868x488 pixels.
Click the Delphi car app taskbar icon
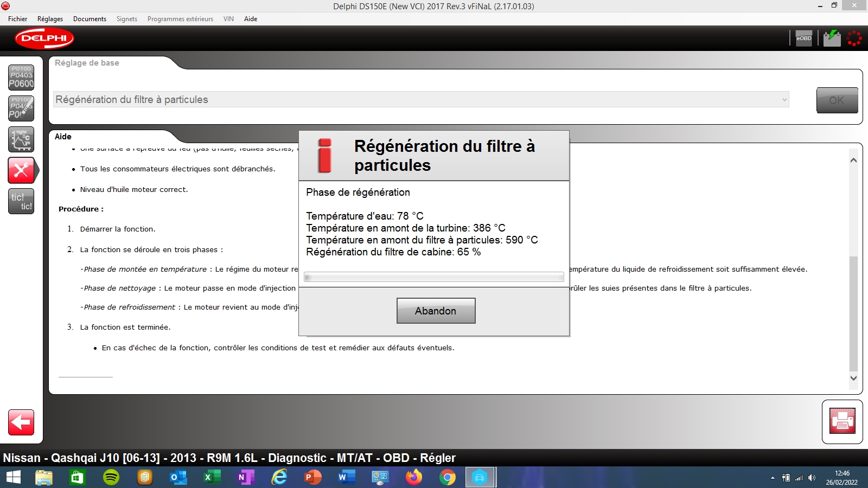click(x=480, y=477)
